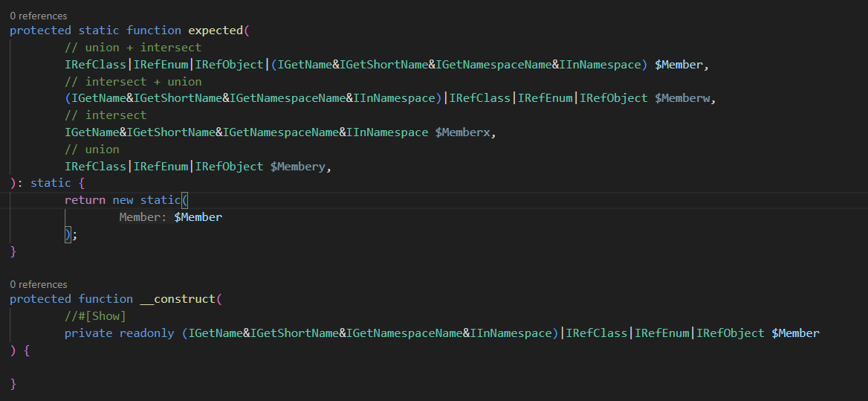
Task: Click the 'static' return type after the colon
Action: 51,183
